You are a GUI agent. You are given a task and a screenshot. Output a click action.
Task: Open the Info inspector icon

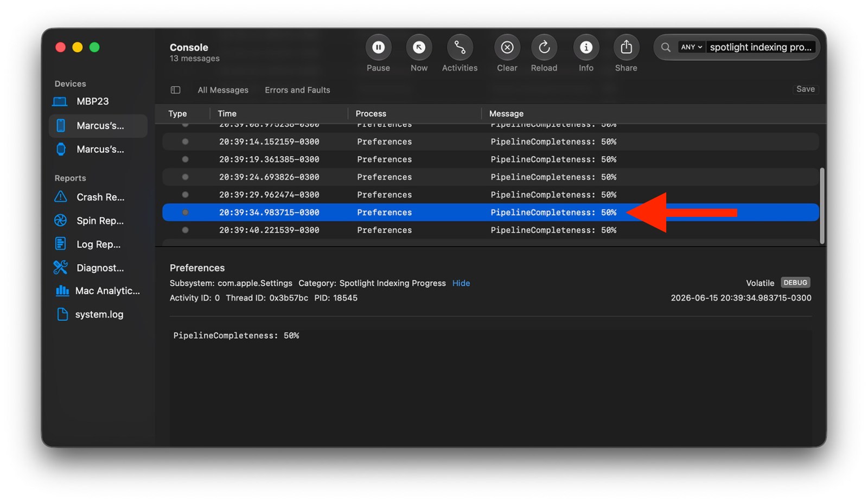[586, 48]
